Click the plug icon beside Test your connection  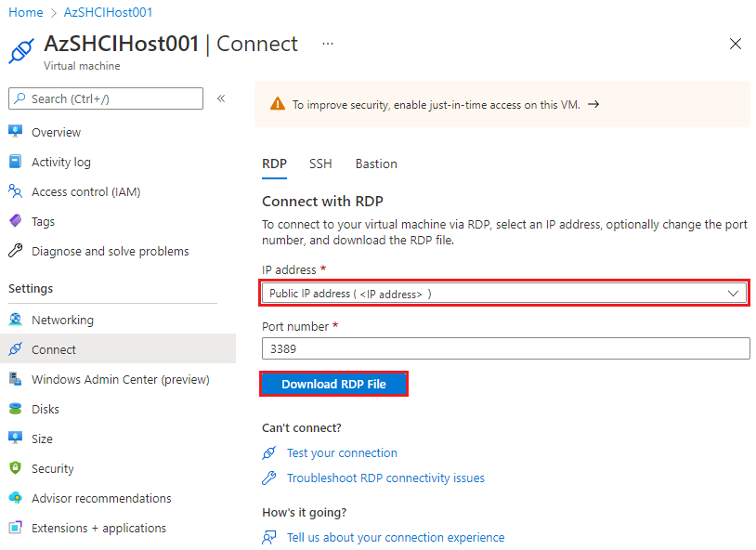269,452
